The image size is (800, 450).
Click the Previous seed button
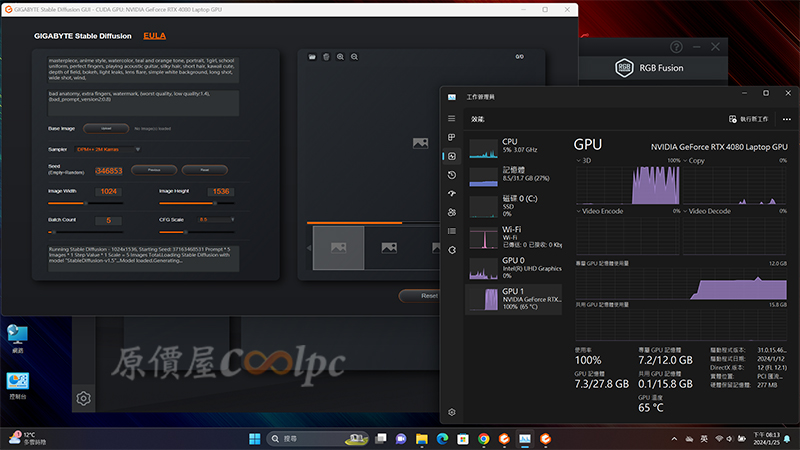154,170
